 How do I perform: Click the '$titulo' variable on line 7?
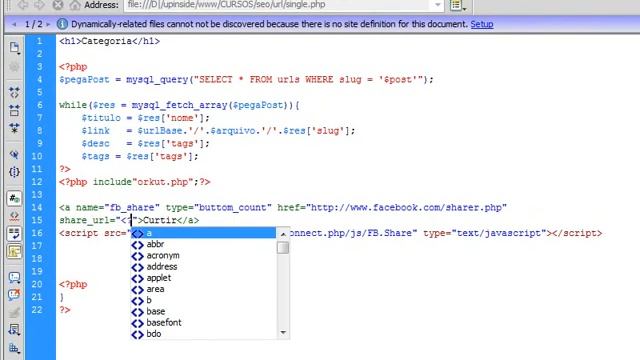(101, 118)
